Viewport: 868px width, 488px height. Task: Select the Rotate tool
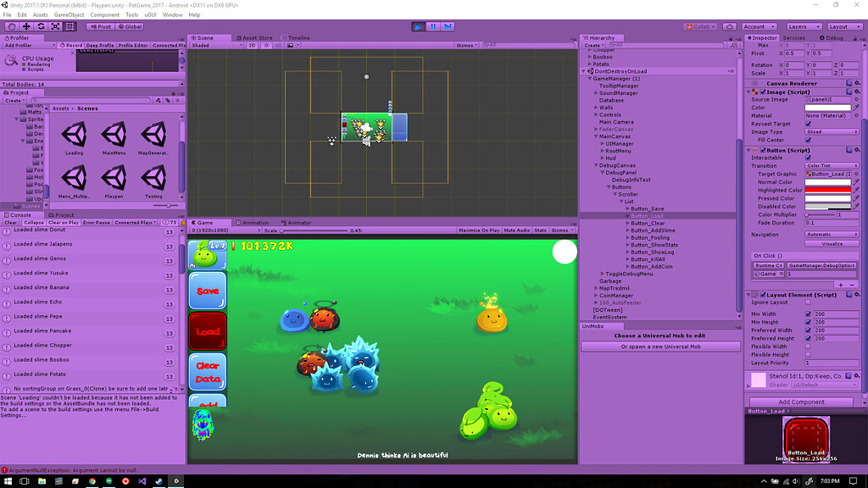coord(41,26)
